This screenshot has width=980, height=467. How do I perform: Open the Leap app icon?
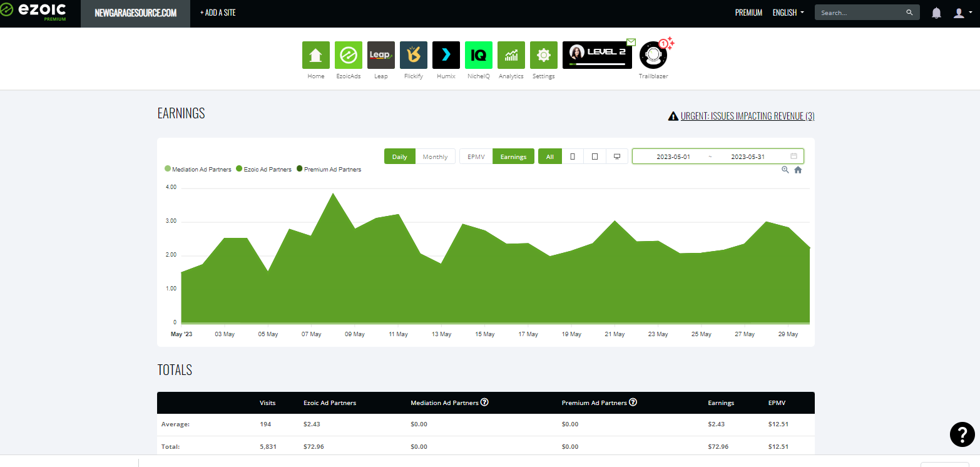pos(381,55)
